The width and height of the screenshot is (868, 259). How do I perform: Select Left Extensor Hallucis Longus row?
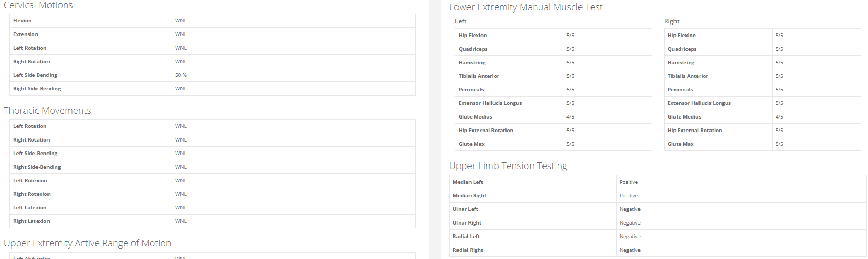pos(553,103)
